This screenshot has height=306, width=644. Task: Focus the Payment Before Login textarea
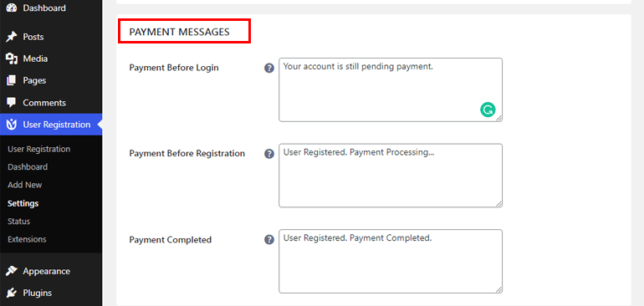pos(391,90)
